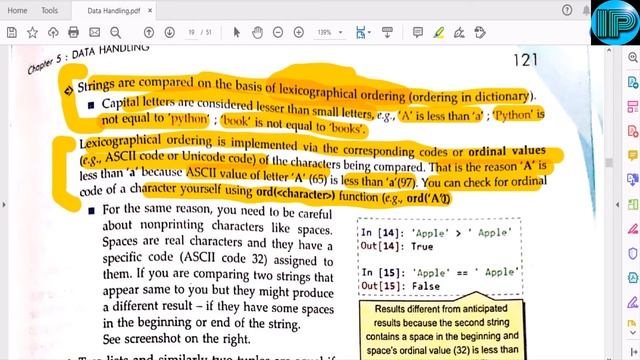640x360 pixels.
Task: Click the Fit page tool icon
Action: point(360,32)
